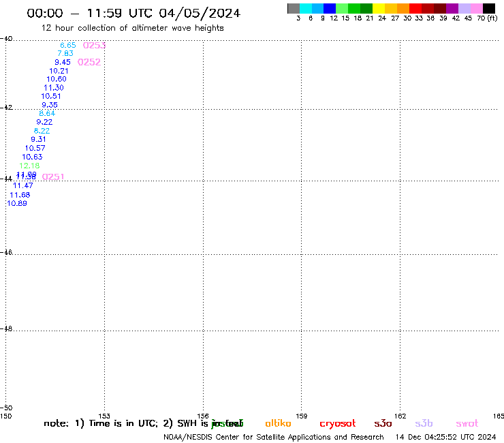The height and width of the screenshot is (443, 504).
Task: Click the 10.63 wave height value
Action: pos(32,157)
